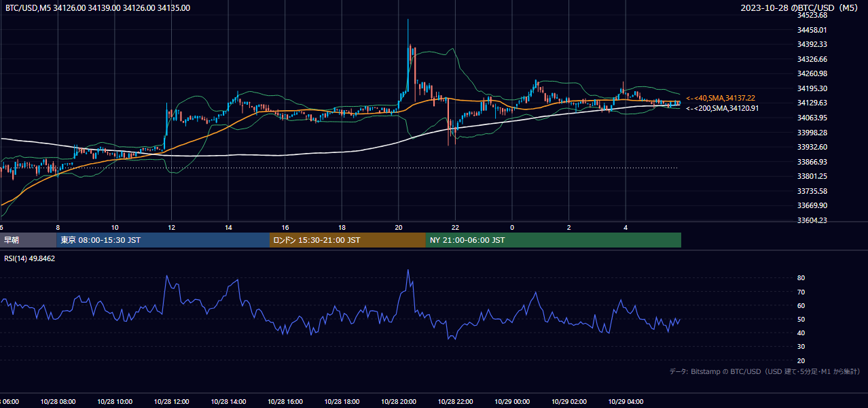Click hour tick '18' under the price chart
The image size is (868, 408).
(342, 228)
